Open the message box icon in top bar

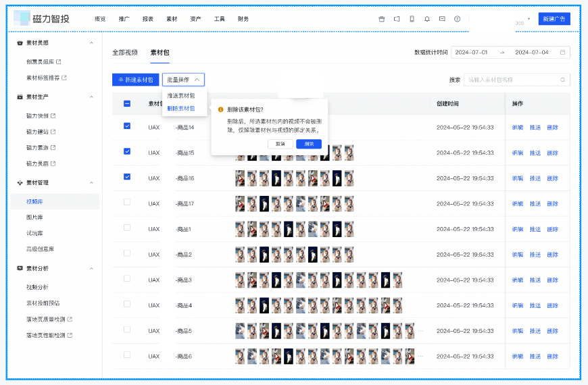tap(442, 19)
